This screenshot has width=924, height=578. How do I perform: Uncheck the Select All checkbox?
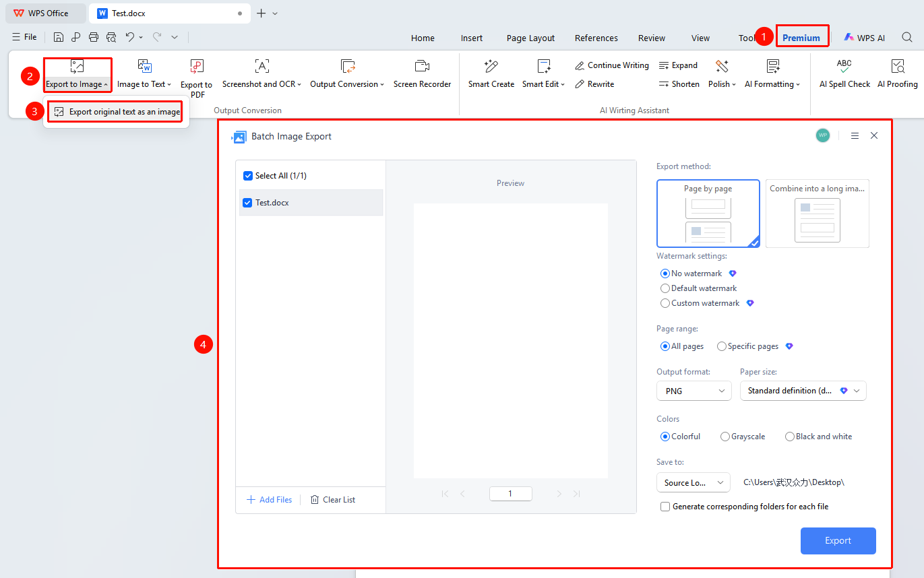pyautogui.click(x=247, y=176)
